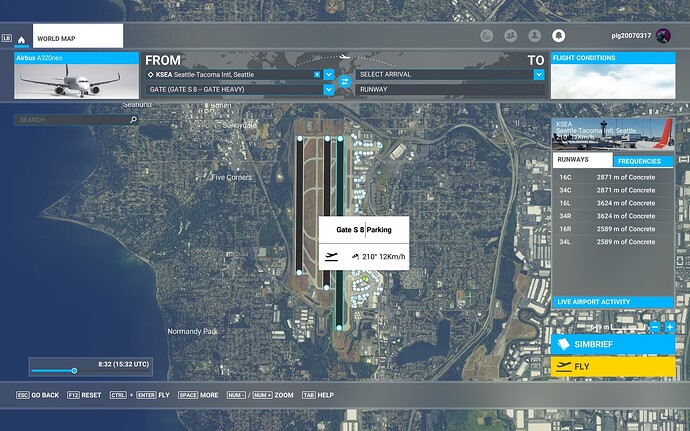Expand the gate selection dropdown
The height and width of the screenshot is (431, 690).
(x=328, y=89)
